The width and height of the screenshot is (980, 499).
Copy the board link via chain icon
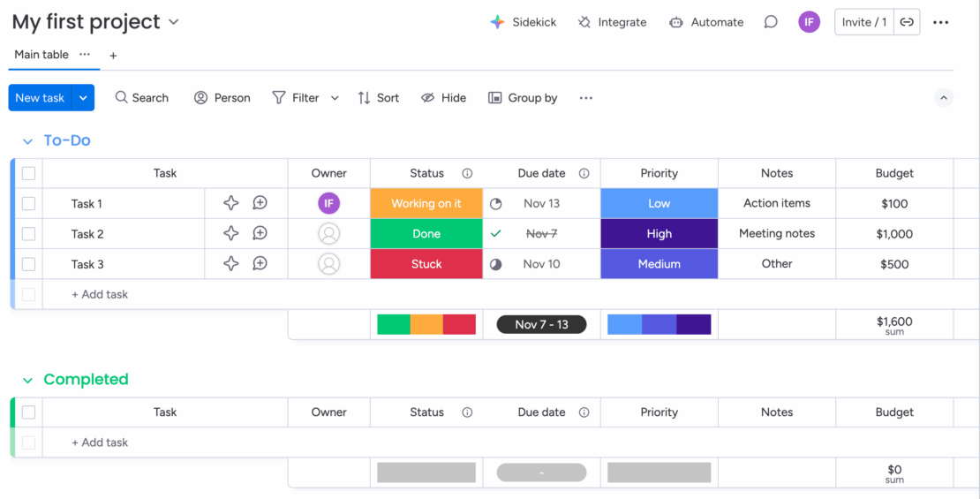click(907, 22)
